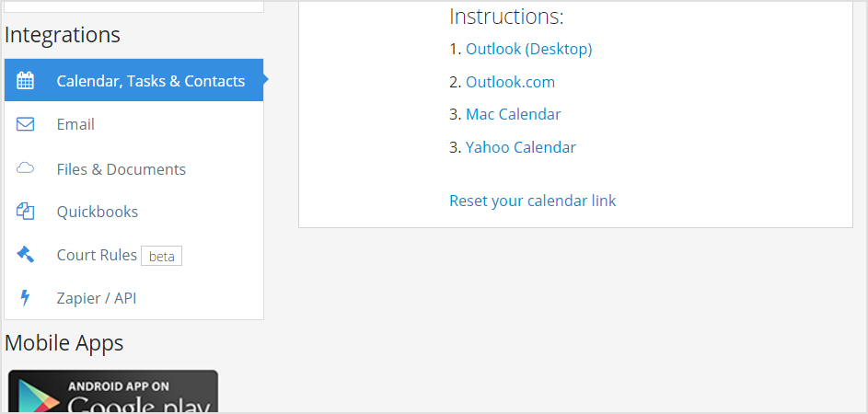Screen dimensions: 868x414
Task: View Yahoo Calendar setup instructions
Action: coord(521,147)
